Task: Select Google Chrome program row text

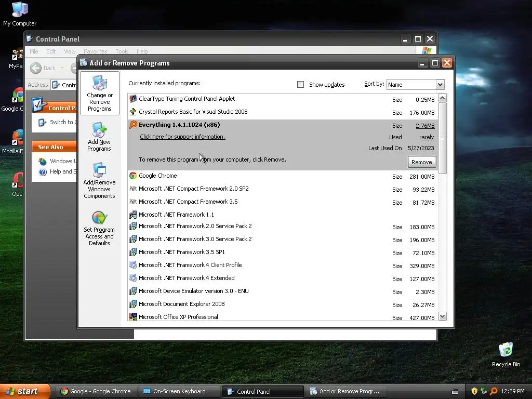Action: (158, 176)
